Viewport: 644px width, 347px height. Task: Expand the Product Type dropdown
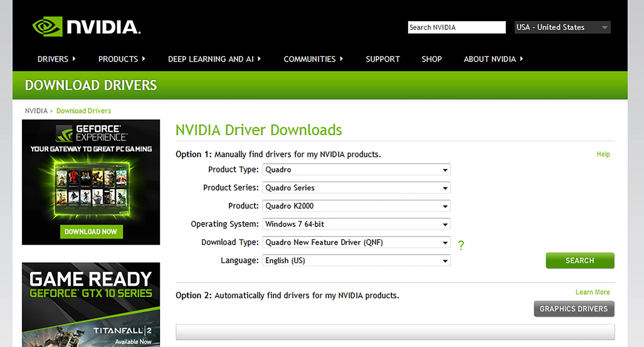point(356,169)
